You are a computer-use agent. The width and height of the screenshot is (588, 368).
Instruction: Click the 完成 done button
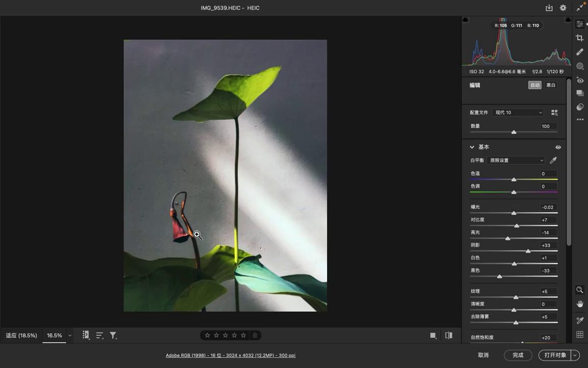(518, 355)
